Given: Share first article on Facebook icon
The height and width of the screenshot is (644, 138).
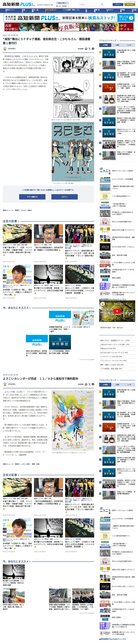Looking at the screenshot, I should pyautogui.click(x=93, y=49).
